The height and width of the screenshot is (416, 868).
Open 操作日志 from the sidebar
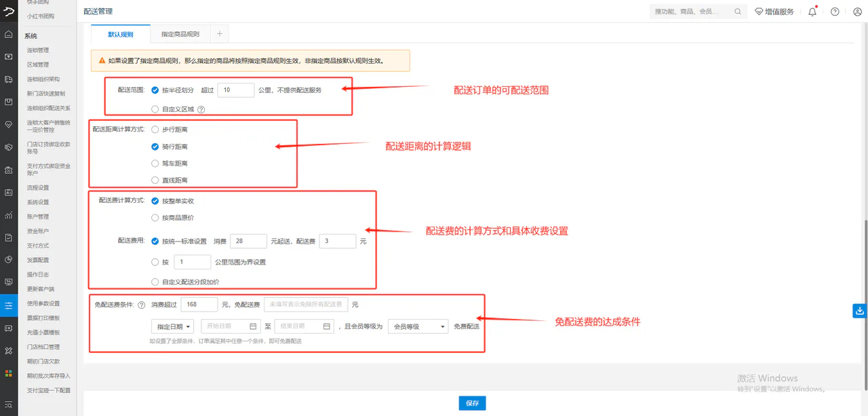(x=38, y=274)
